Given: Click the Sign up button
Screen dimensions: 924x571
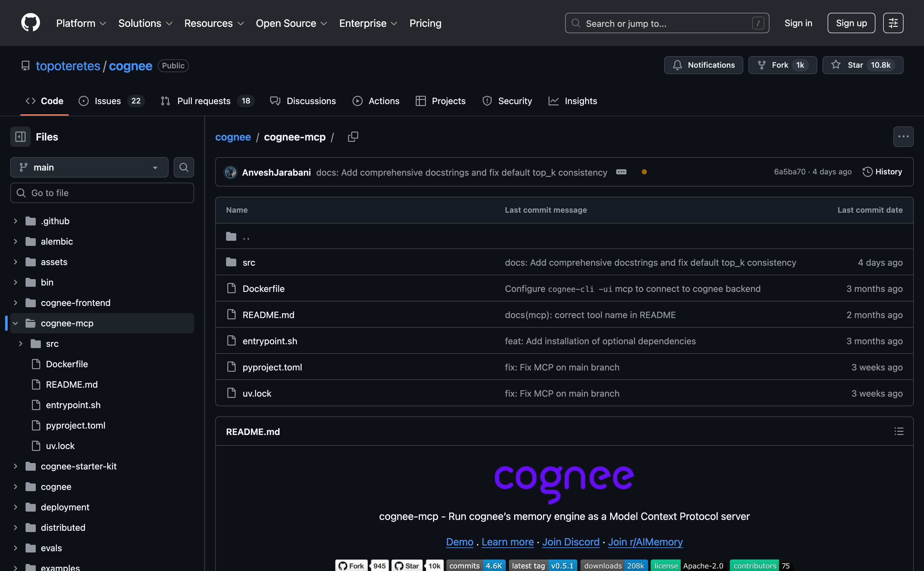Looking at the screenshot, I should pos(851,23).
